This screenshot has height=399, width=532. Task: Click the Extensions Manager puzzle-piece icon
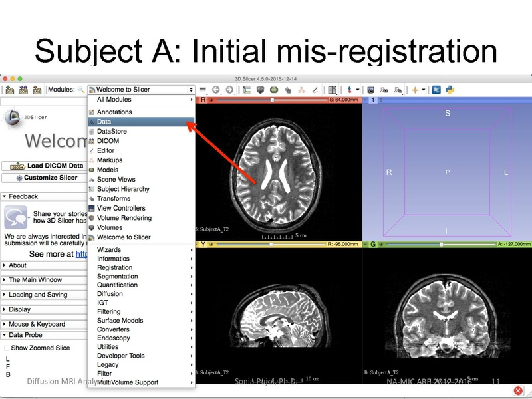437,88
